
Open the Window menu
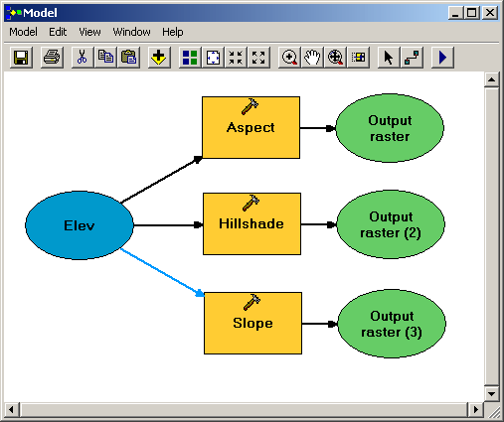coord(131,32)
